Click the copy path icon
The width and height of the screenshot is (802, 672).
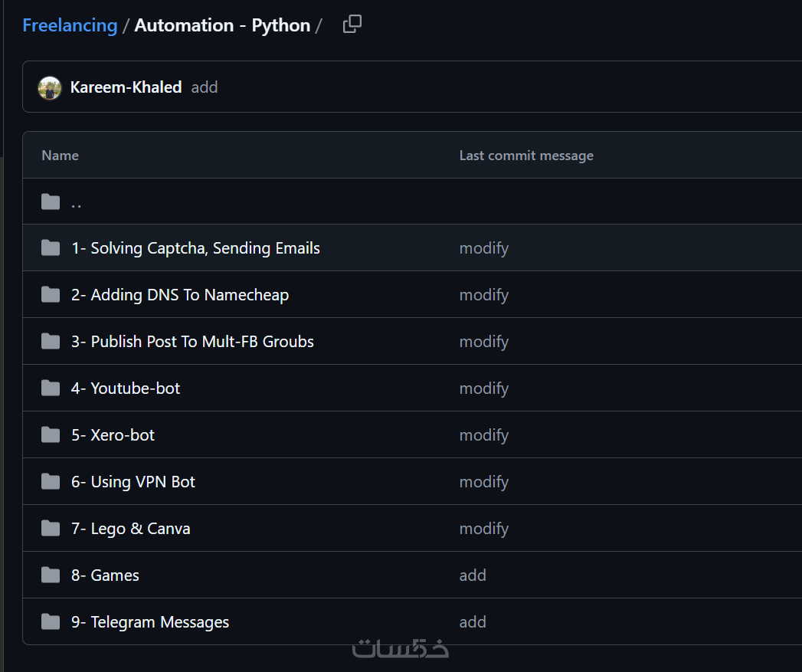(352, 25)
